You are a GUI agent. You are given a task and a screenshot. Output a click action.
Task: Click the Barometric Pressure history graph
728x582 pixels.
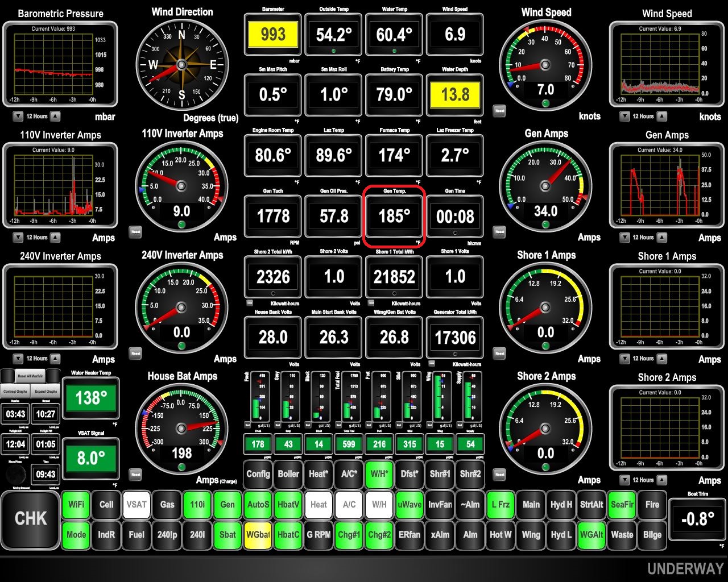(x=60, y=64)
